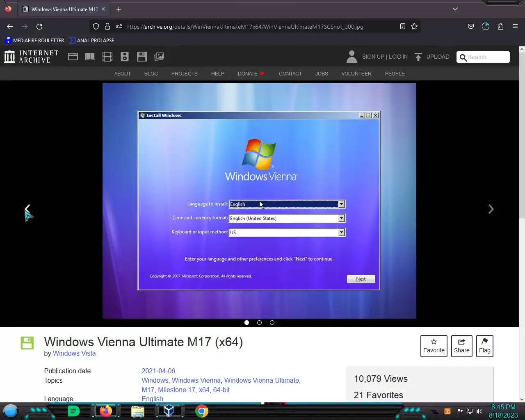
Task: Select the third carousel dot
Action: tap(272, 322)
